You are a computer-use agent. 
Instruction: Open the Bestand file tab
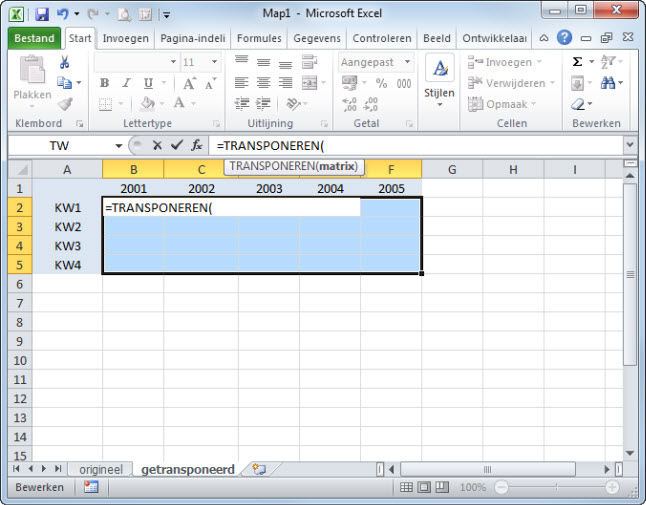pyautogui.click(x=34, y=38)
